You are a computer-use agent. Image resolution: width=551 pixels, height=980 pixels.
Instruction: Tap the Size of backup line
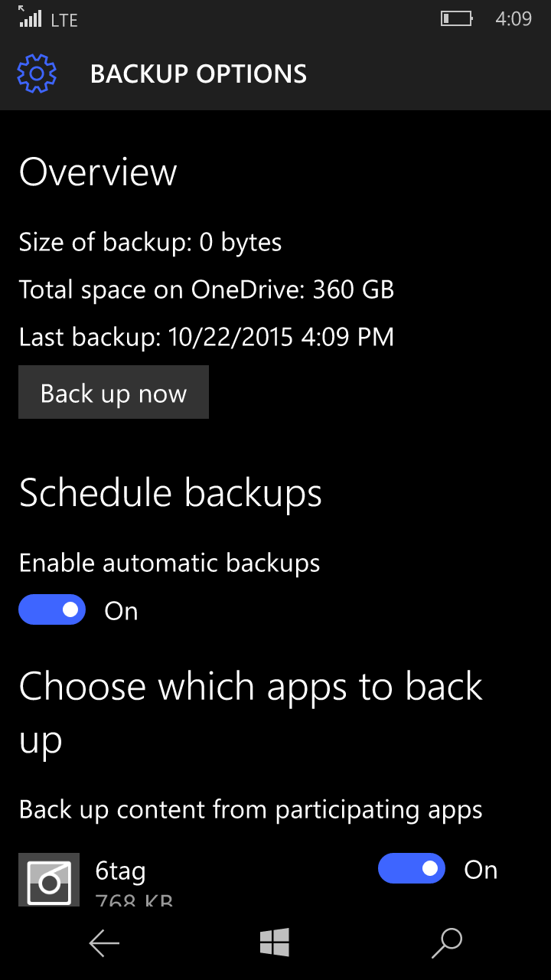[150, 243]
